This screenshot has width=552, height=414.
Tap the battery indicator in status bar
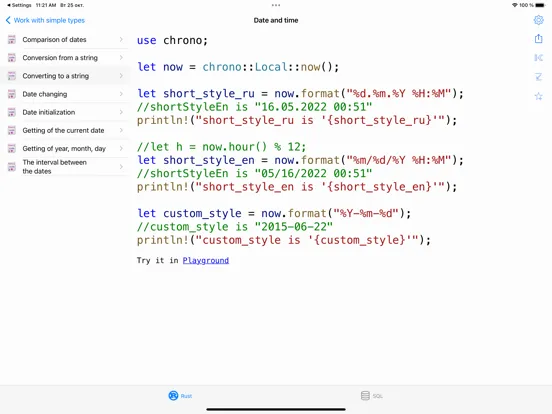pos(540,5)
